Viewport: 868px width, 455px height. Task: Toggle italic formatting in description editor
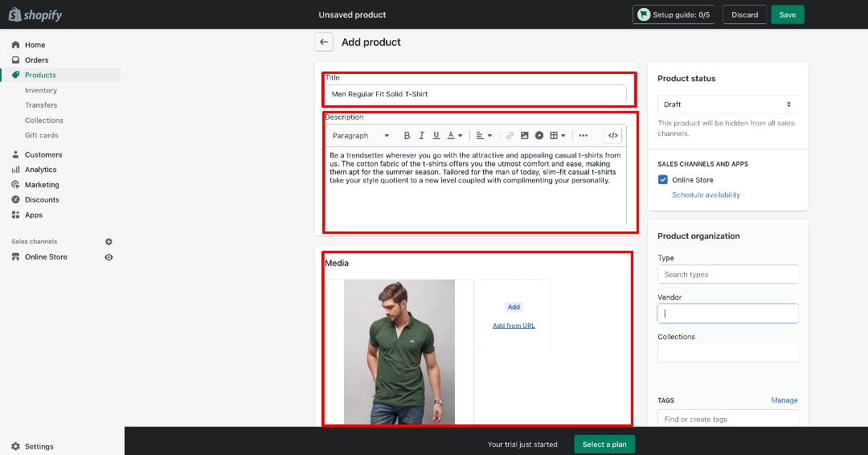[421, 136]
